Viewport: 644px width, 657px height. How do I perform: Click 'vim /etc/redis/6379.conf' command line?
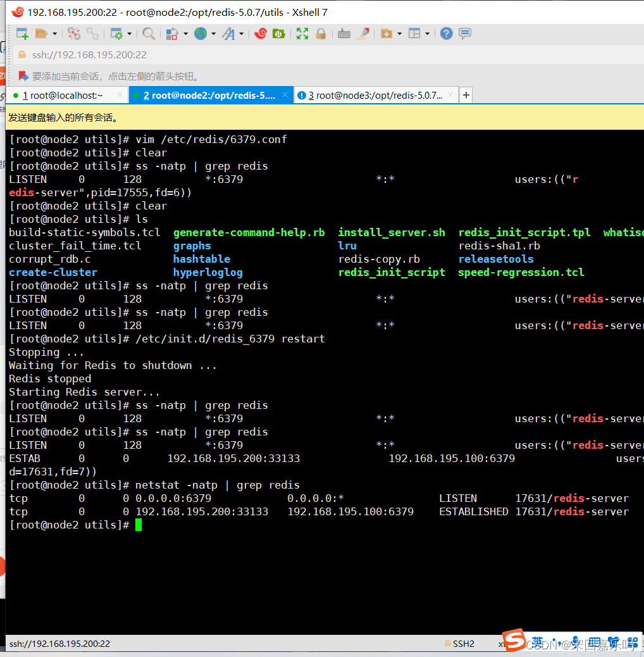click(x=211, y=139)
